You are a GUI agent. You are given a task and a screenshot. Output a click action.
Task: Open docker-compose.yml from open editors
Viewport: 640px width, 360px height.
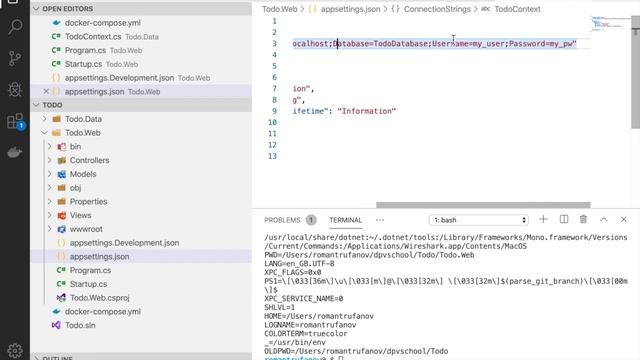pyautogui.click(x=102, y=23)
